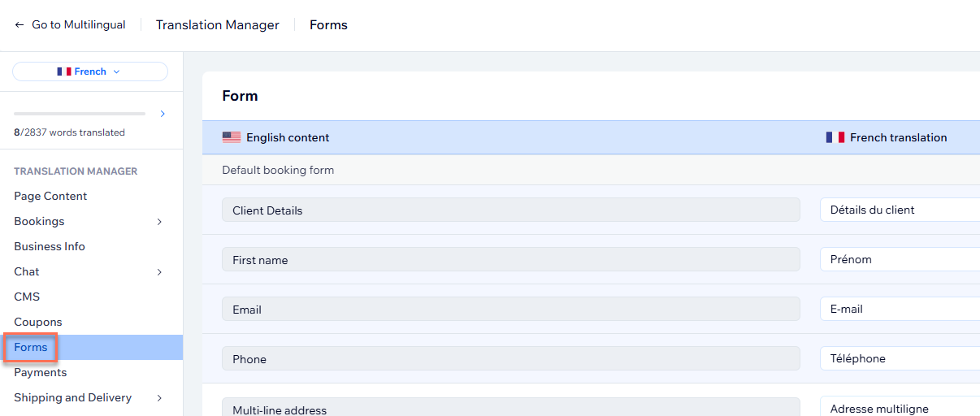This screenshot has width=980, height=416.
Task: Click the 8/2837 words translated text
Action: click(x=69, y=132)
